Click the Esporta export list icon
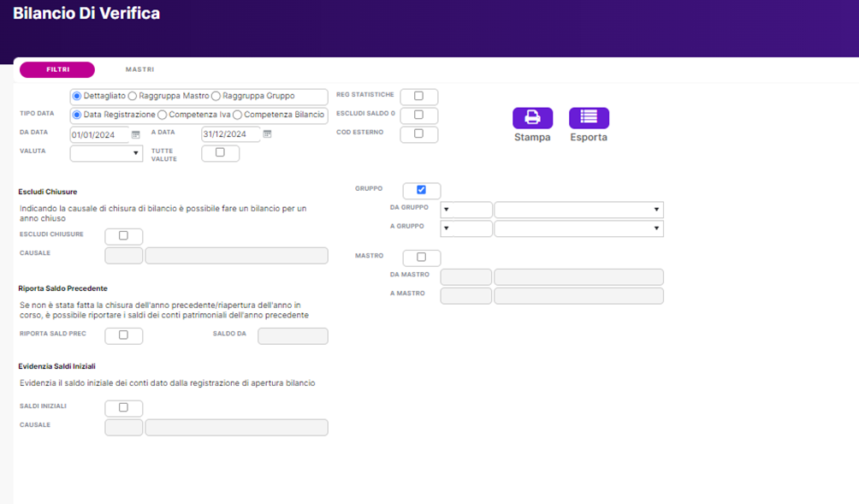 [589, 118]
